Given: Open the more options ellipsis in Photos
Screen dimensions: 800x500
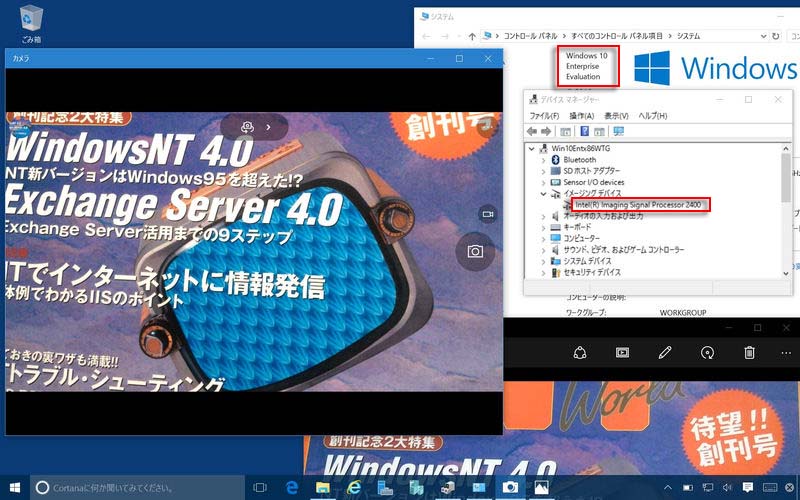Looking at the screenshot, I should point(786,353).
